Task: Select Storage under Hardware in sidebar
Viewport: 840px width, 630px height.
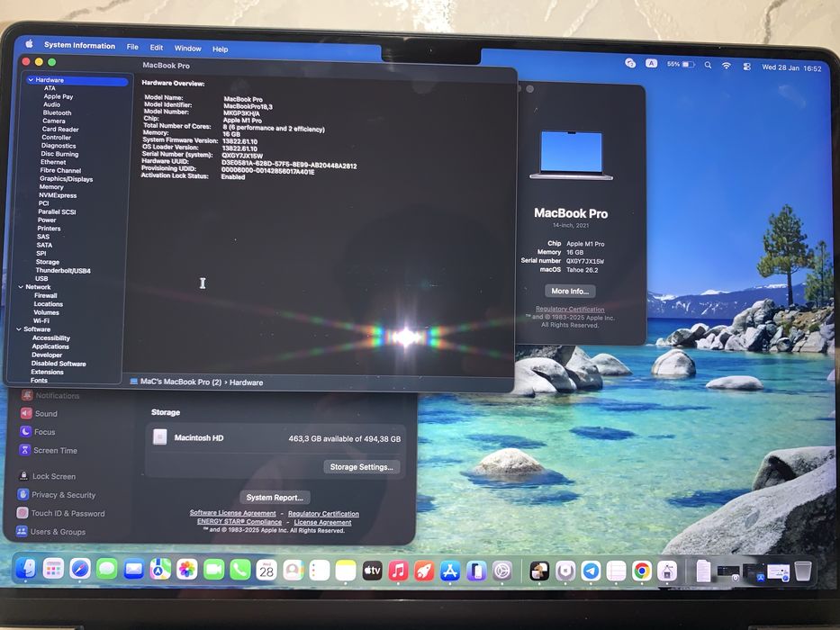Action: tap(47, 262)
